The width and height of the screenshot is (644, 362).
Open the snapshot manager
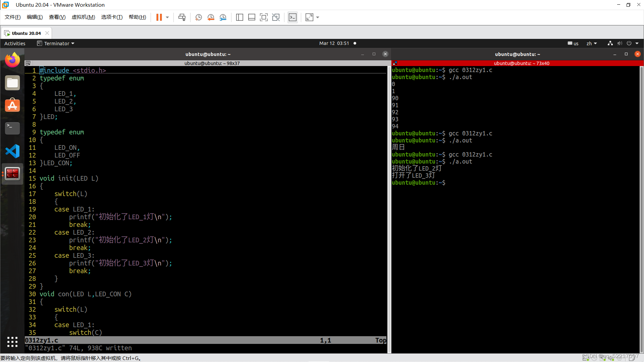[223, 17]
